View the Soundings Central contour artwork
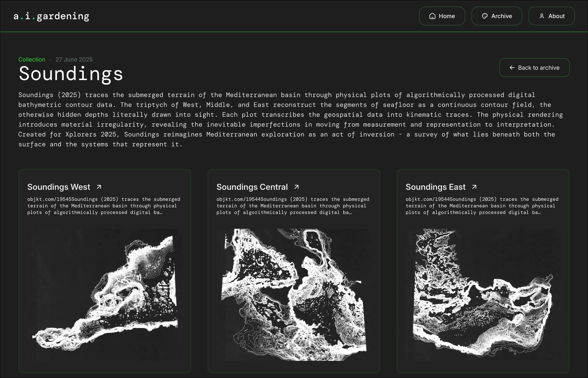The width and height of the screenshot is (588, 378). (294, 295)
